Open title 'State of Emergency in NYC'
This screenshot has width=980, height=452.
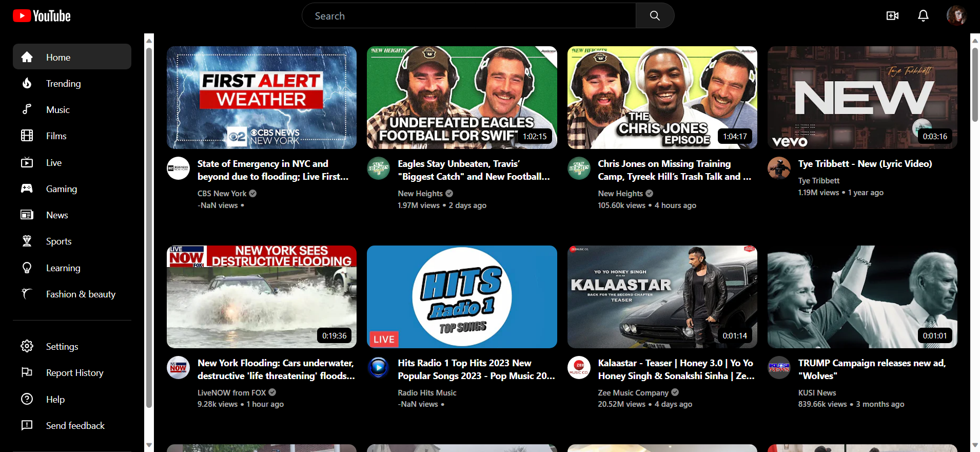pyautogui.click(x=273, y=170)
